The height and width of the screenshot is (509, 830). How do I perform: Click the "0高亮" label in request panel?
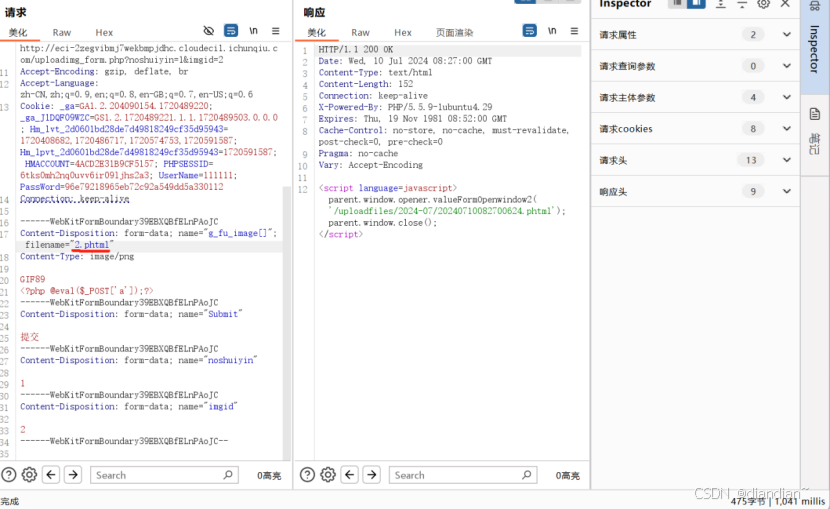click(269, 475)
